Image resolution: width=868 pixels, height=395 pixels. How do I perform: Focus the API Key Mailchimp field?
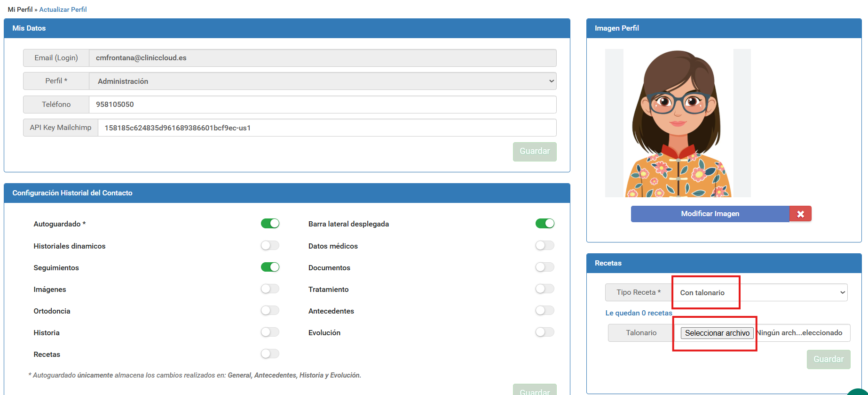coord(327,128)
